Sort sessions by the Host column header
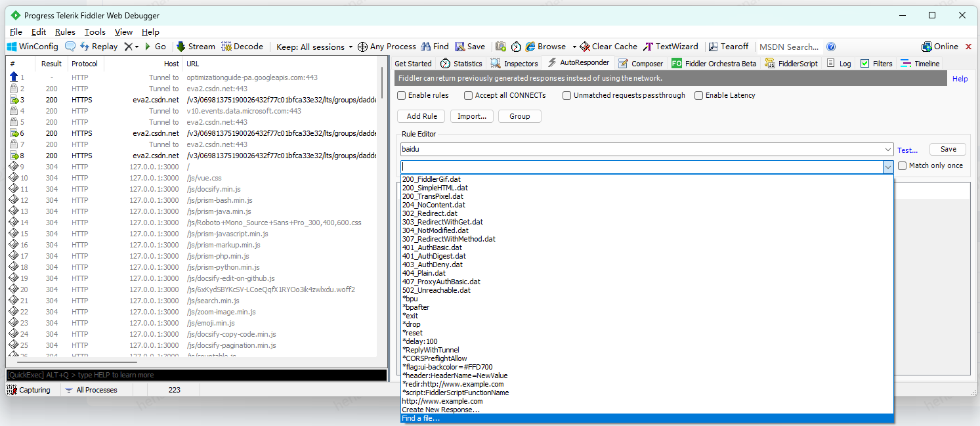Screen dimensions: 980x426 click(x=144, y=64)
